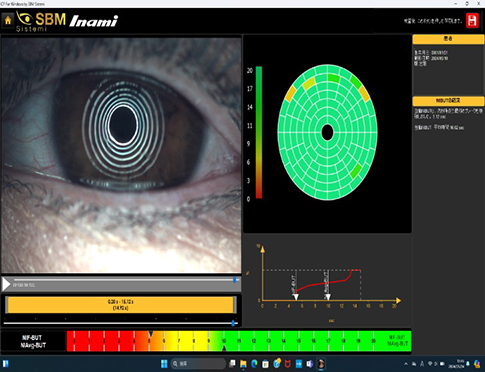Pick the orange upper-left sector in tear map
This screenshot has width=485, height=372.
point(291,94)
